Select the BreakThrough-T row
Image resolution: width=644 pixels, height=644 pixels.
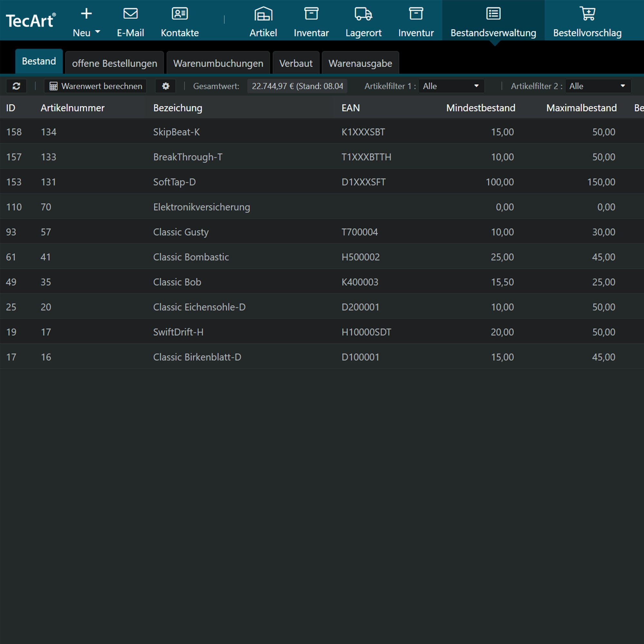point(322,156)
